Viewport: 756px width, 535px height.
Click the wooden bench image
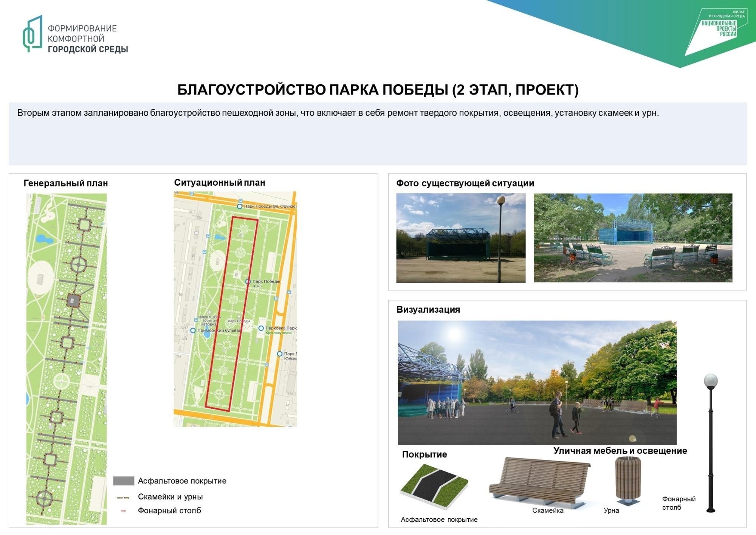540,482
